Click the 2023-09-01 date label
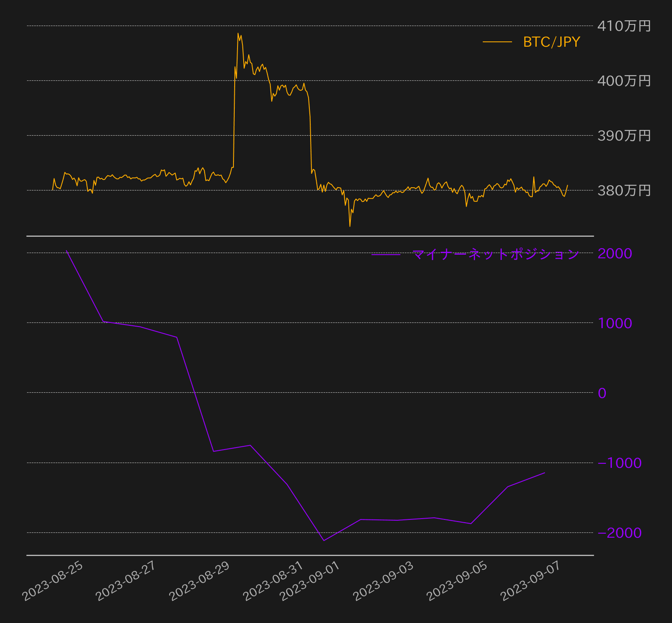 310,581
